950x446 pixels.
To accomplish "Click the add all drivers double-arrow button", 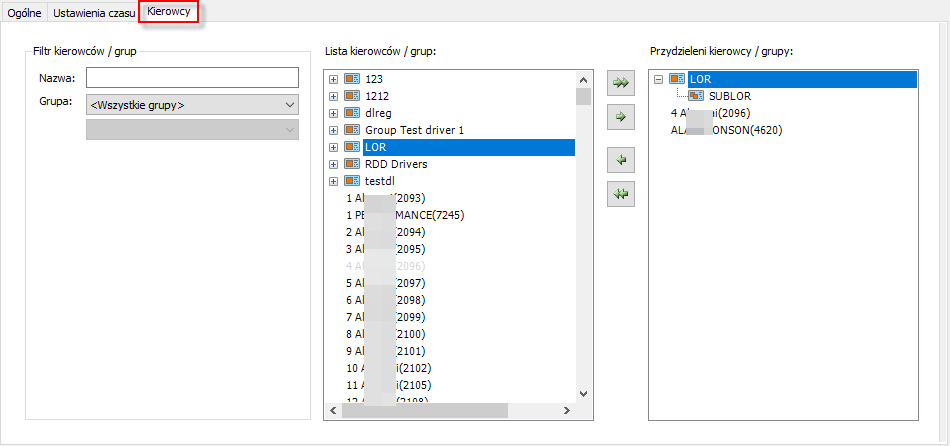I will point(621,84).
